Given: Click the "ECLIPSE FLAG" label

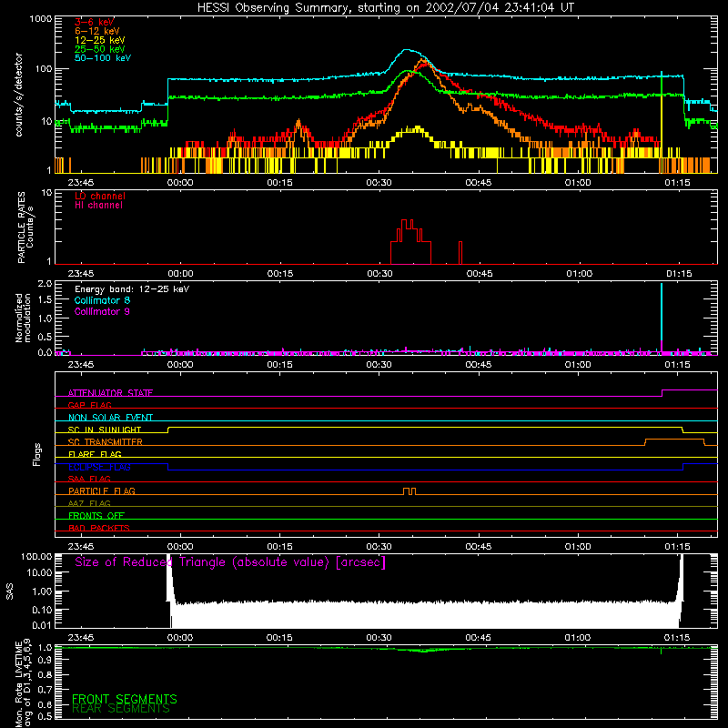Looking at the screenshot, I should [99, 467].
